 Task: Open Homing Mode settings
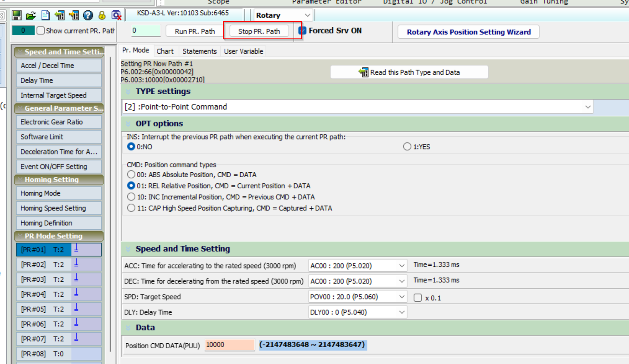point(59,193)
